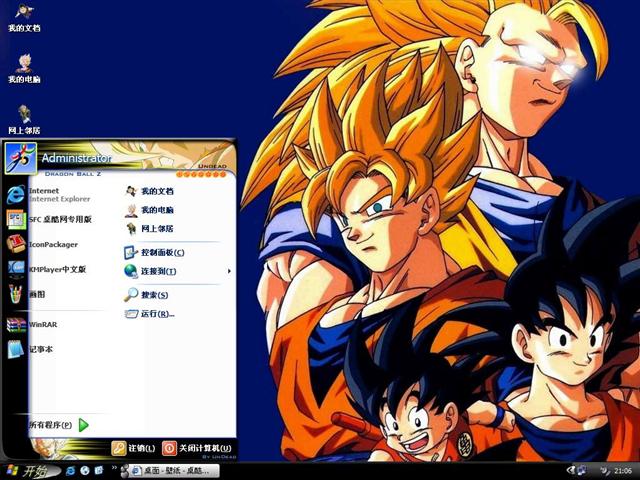Click the third quick launch icon
This screenshot has width=640, height=480.
coord(99,471)
